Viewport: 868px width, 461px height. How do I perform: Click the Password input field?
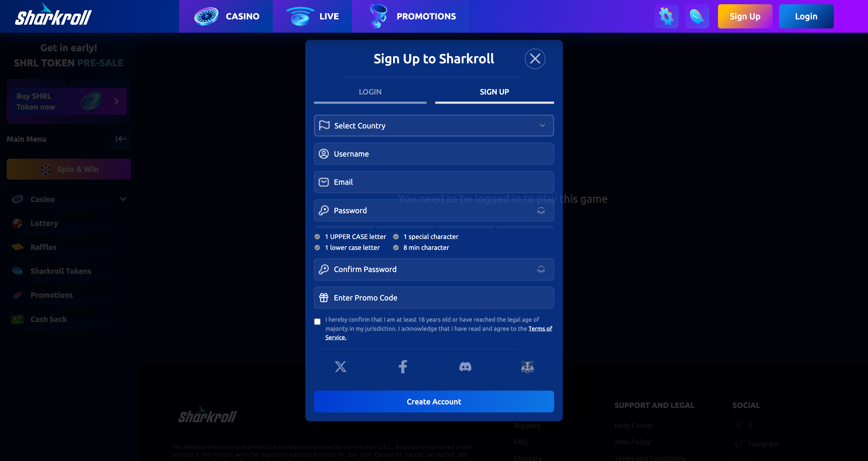click(434, 211)
